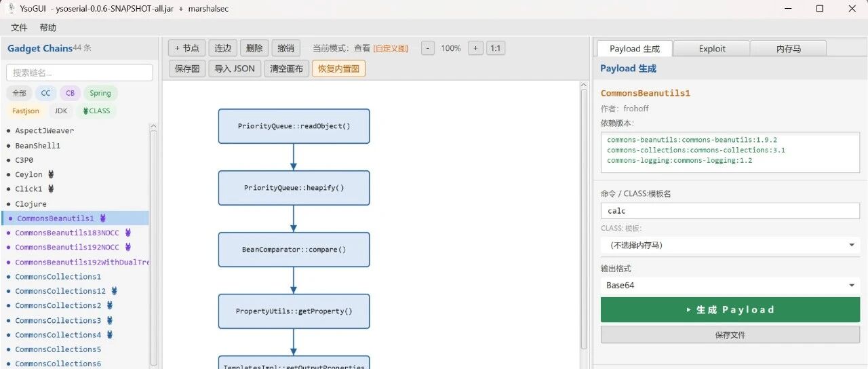Click the devil icon next to Click1
868x369 pixels.
coord(51,189)
